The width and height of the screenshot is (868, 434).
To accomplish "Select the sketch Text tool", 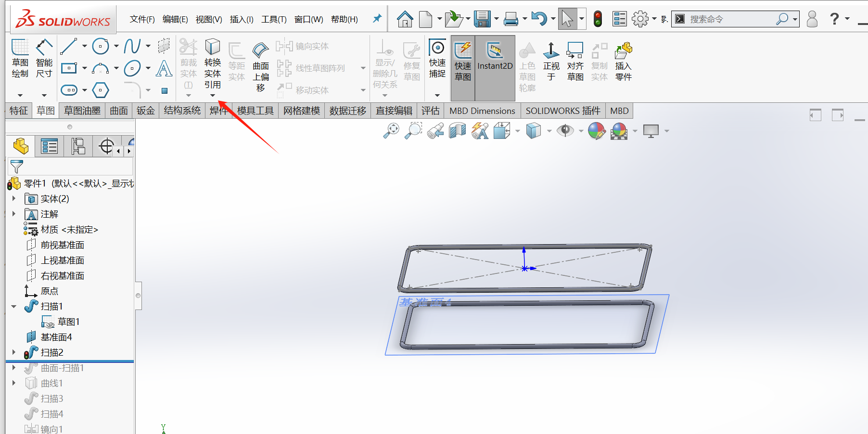I will coord(164,68).
